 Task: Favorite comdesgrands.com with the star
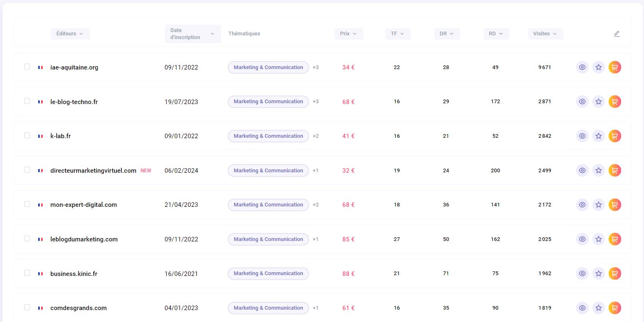coord(598,308)
